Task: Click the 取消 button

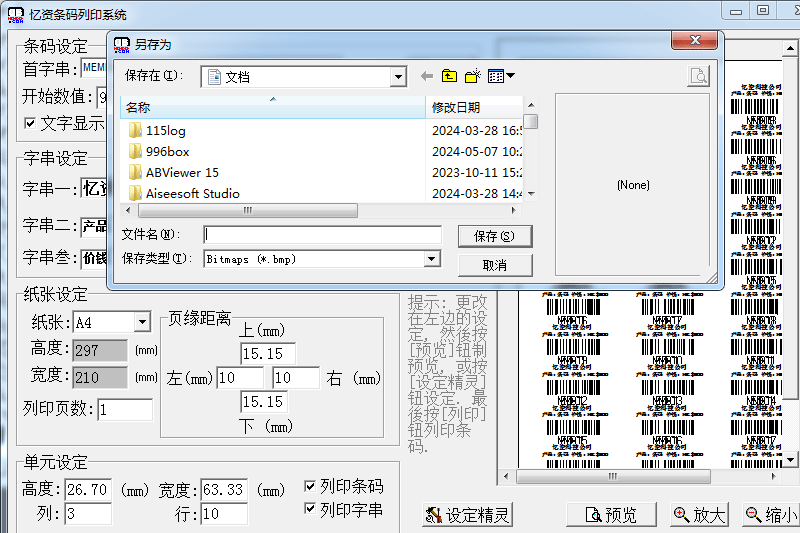Action: (495, 265)
